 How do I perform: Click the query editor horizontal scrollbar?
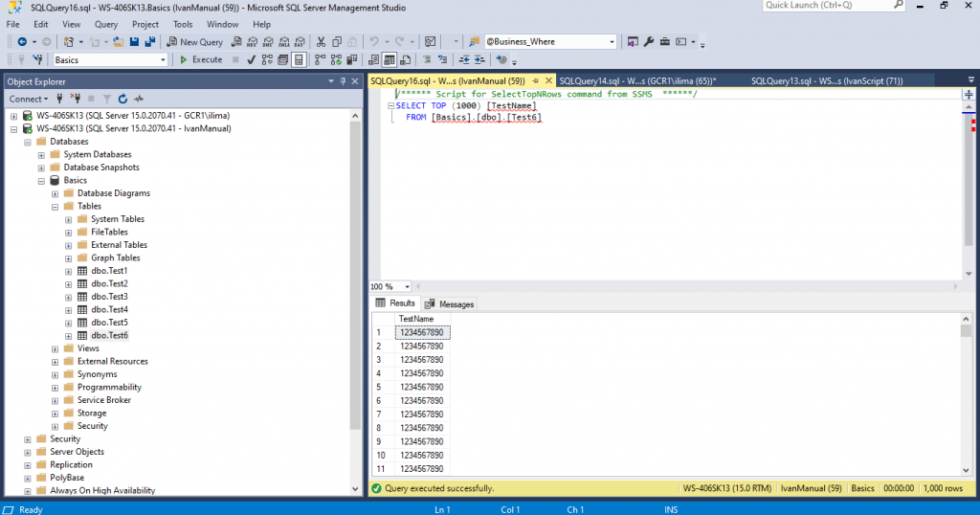click(x=686, y=286)
